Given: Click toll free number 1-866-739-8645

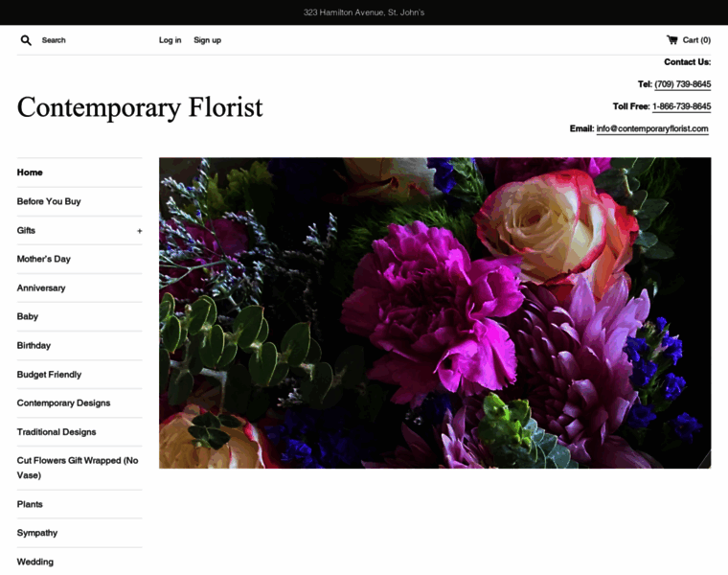Looking at the screenshot, I should point(682,106).
